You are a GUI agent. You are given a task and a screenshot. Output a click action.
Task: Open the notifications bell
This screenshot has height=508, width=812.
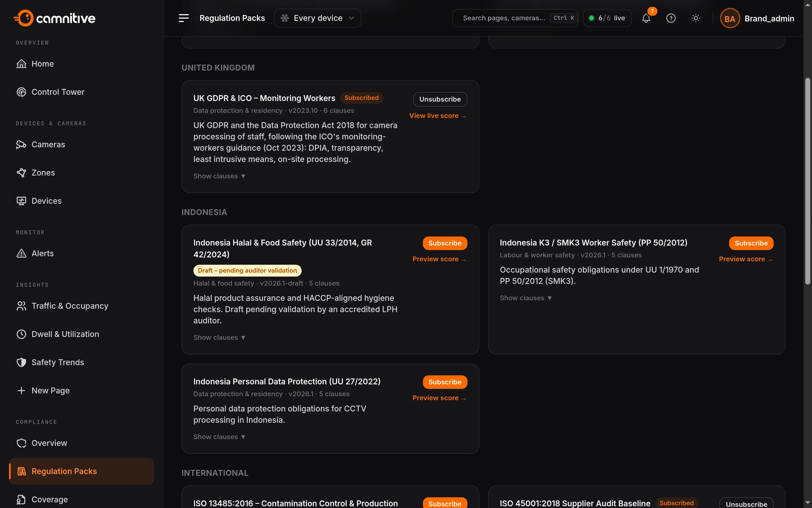(x=646, y=18)
